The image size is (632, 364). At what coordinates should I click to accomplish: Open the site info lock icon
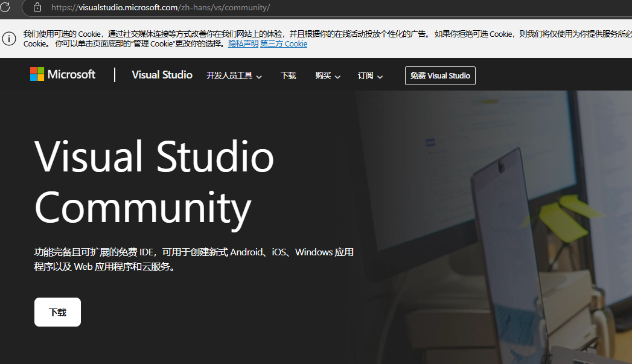click(37, 7)
